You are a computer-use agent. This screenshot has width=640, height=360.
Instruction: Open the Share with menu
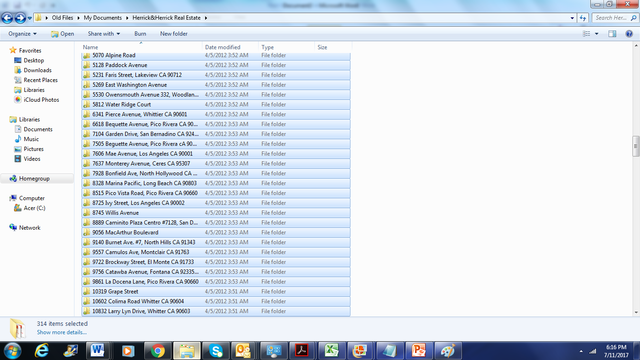coord(104,34)
